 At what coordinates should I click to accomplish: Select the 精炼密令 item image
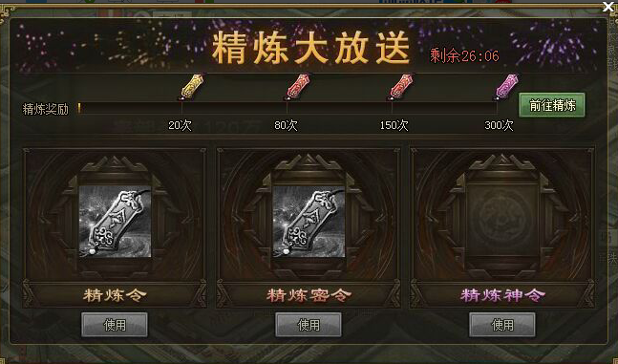click(x=309, y=222)
